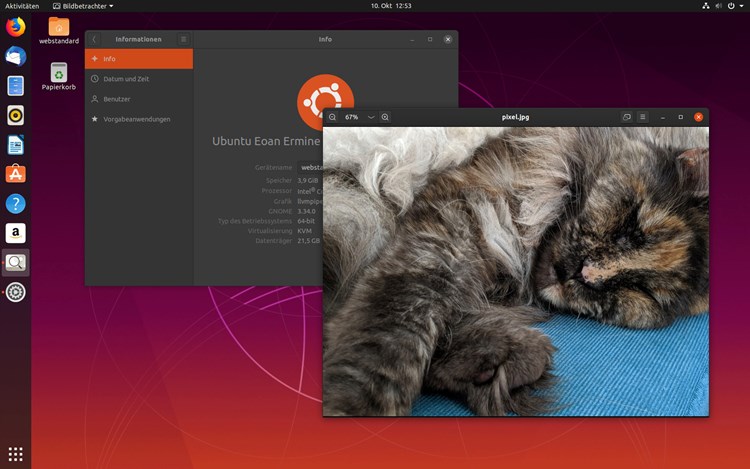Open the Benutzer settings page

pos(139,99)
